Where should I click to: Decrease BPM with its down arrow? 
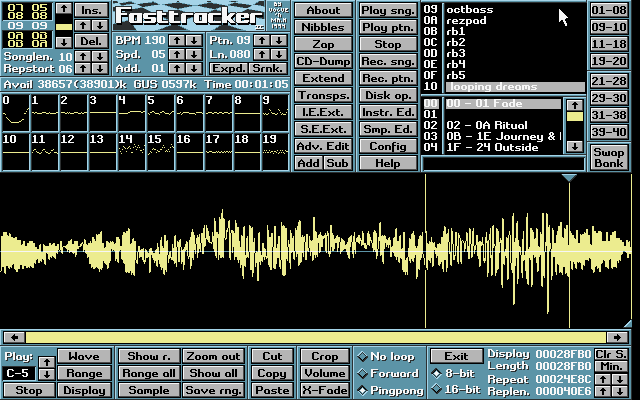point(194,40)
